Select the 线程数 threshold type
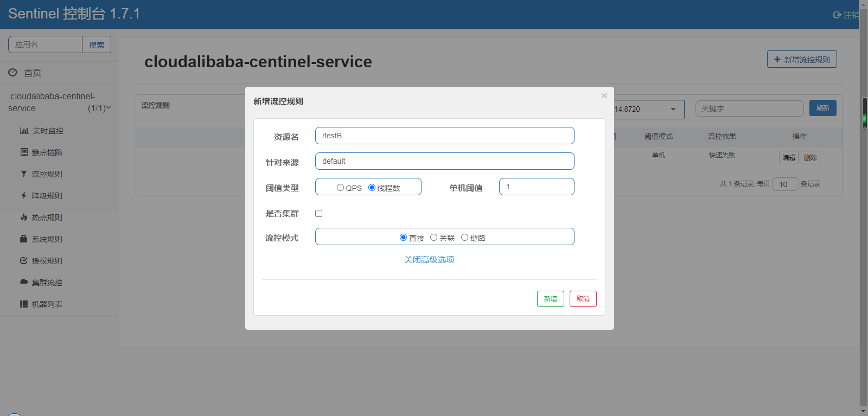 (x=372, y=188)
